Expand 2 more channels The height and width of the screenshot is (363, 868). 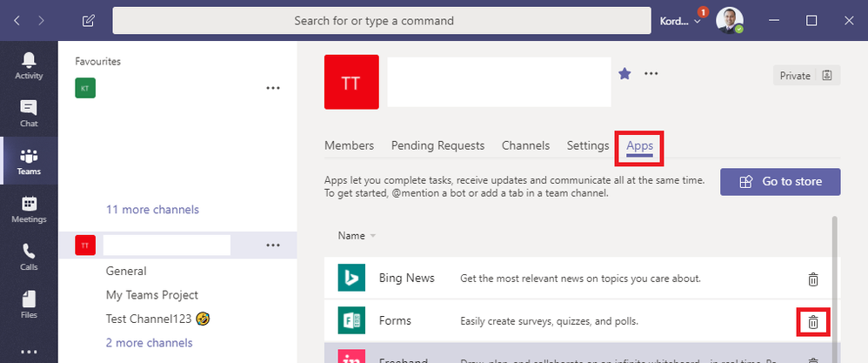point(149,342)
